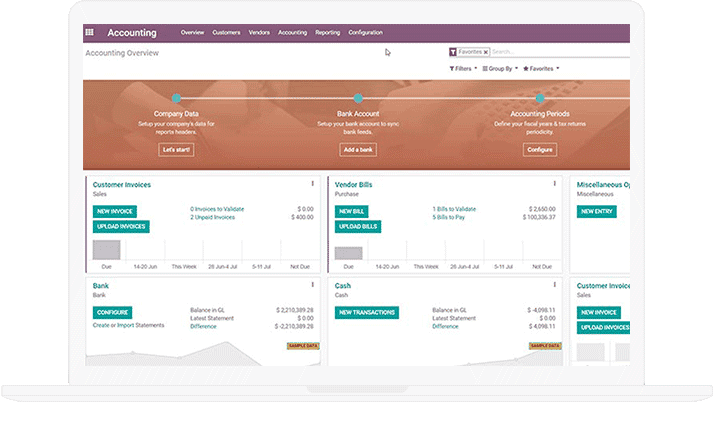
Task: Open the Configuration menu
Action: click(x=365, y=33)
